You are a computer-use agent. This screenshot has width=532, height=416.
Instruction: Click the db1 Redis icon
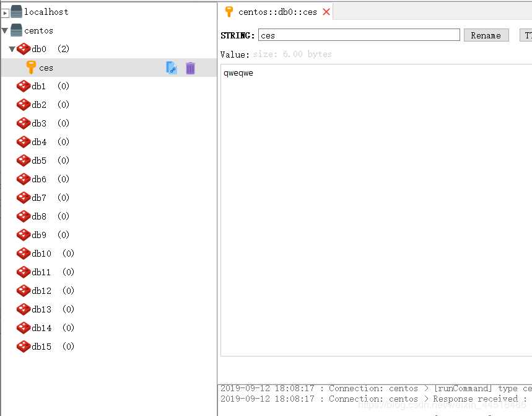click(x=24, y=86)
